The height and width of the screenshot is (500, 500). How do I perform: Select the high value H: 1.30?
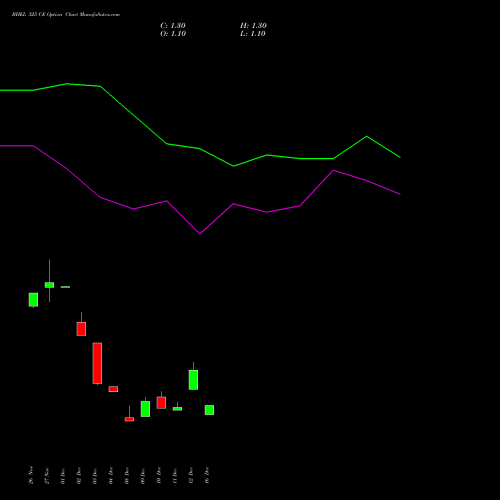coord(253,26)
